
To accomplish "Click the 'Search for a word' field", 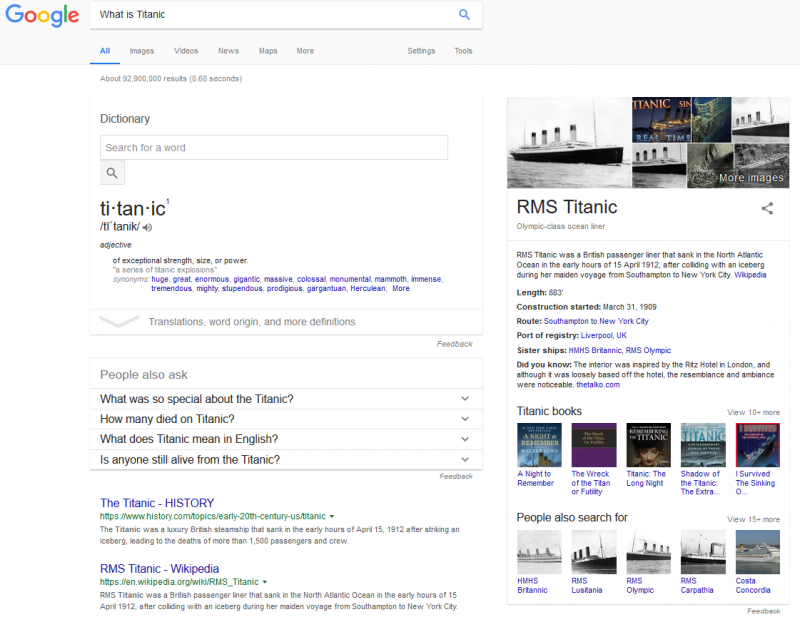I will (x=274, y=147).
